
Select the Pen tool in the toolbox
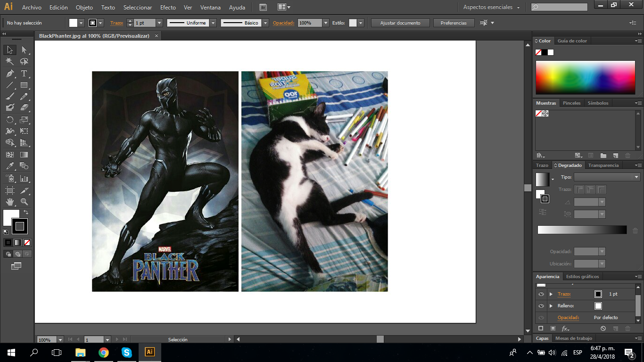pyautogui.click(x=10, y=74)
